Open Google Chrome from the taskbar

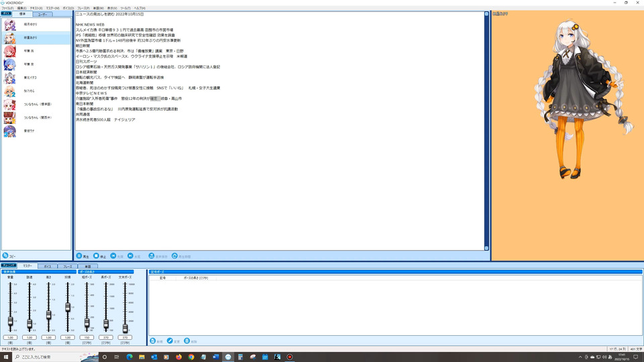(x=191, y=357)
